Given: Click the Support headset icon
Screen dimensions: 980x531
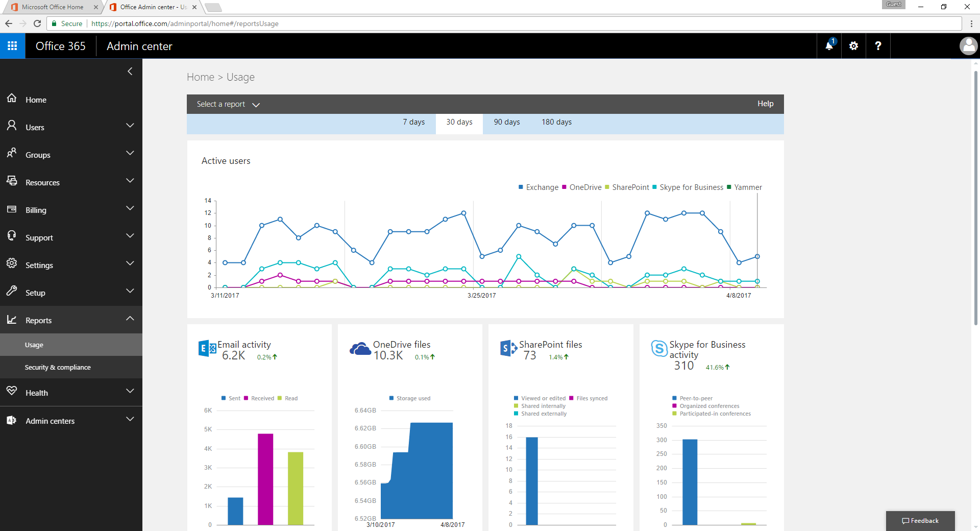Looking at the screenshot, I should 12,236.
